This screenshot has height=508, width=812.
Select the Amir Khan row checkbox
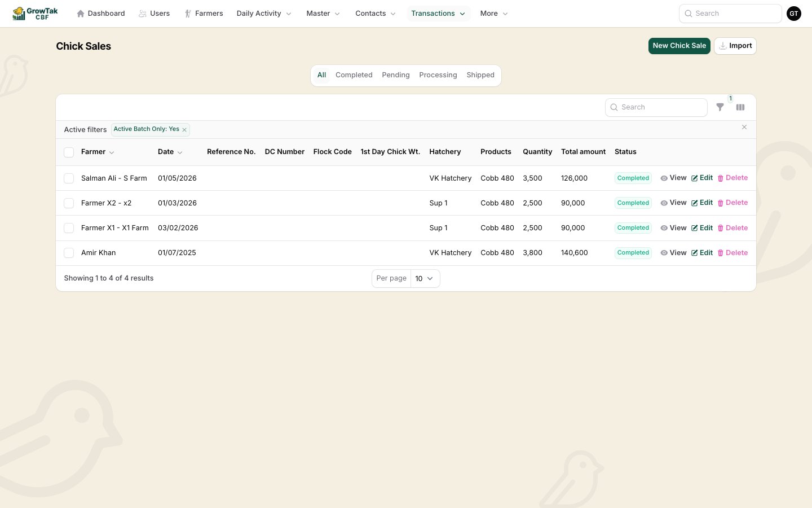click(x=69, y=253)
